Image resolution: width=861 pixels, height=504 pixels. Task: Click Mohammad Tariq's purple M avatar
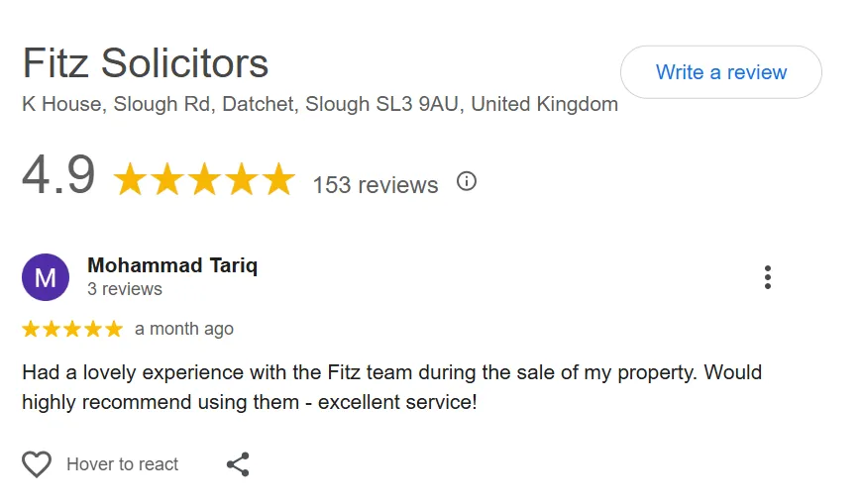click(46, 277)
